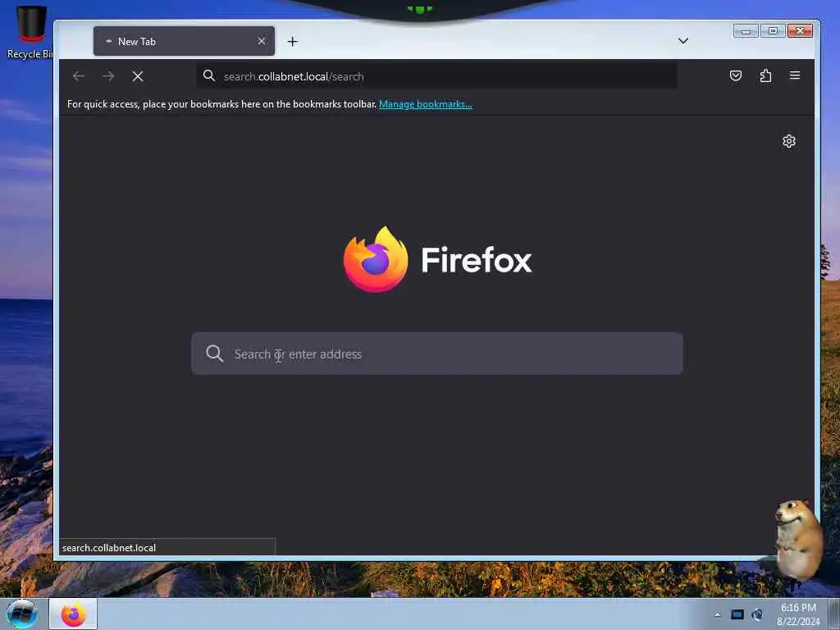
Task: Minimize the Firefox window
Action: point(746,31)
